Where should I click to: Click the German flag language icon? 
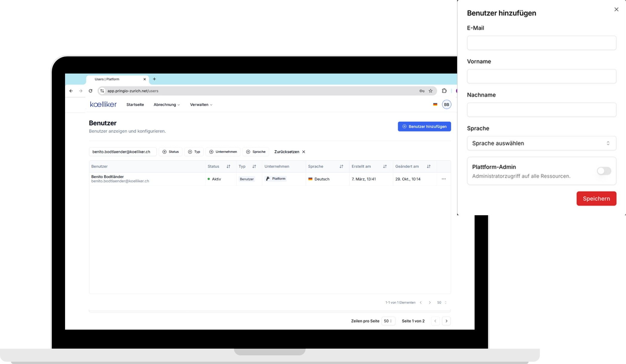click(435, 104)
